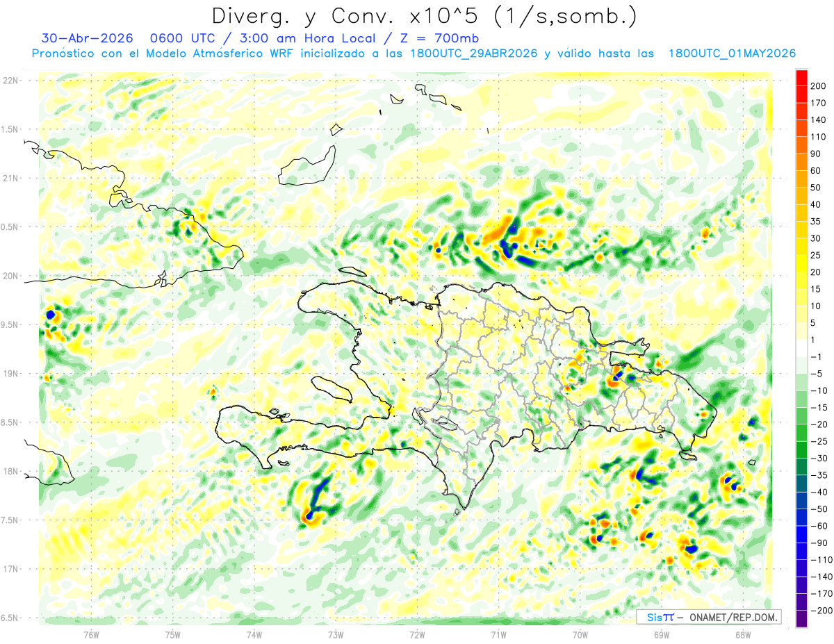
Task: Click the purple -200 color swatch in the legend
Action: (x=801, y=619)
